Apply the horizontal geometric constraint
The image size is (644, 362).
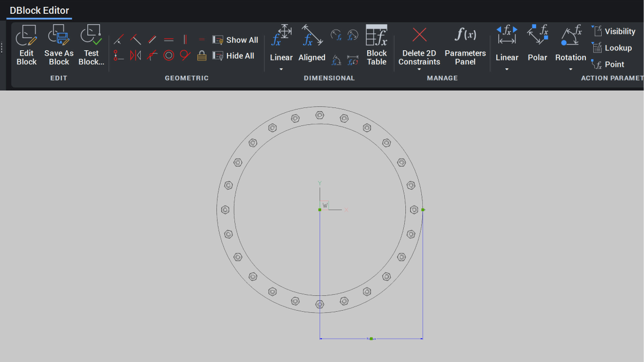(169, 39)
